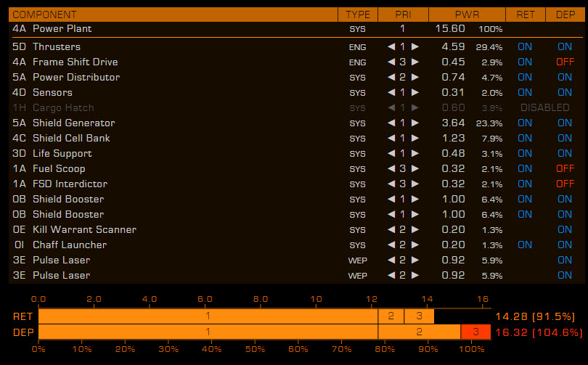Click priority 2 segment in DEP bar
The height and width of the screenshot is (365, 588).
[420, 332]
